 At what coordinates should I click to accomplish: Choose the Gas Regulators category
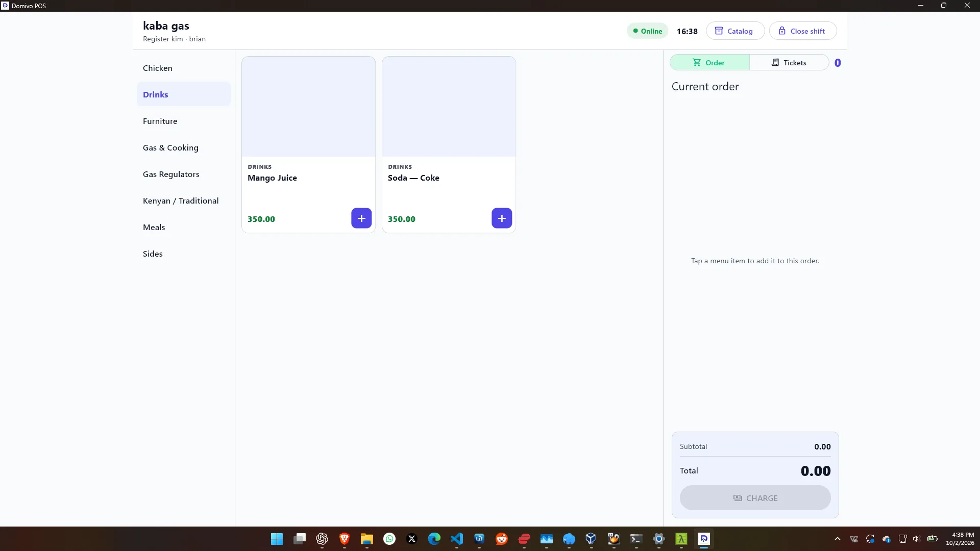184,174
